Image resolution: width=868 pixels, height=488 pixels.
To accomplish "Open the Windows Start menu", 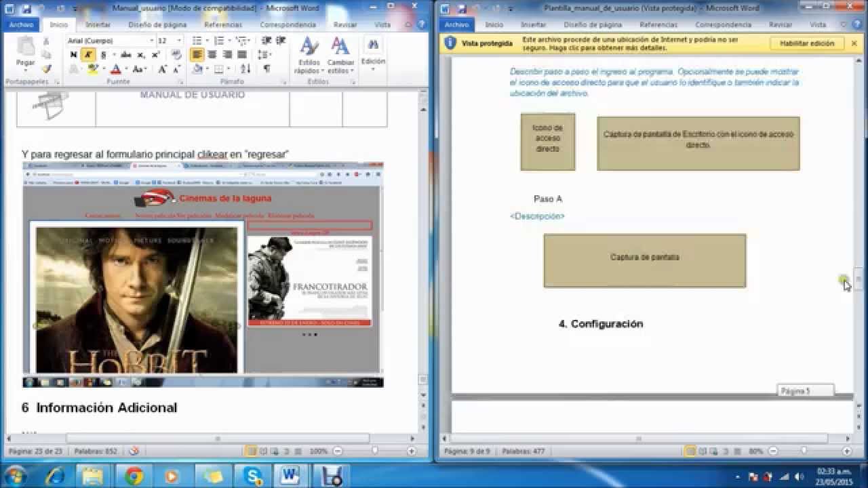I will coord(16,476).
